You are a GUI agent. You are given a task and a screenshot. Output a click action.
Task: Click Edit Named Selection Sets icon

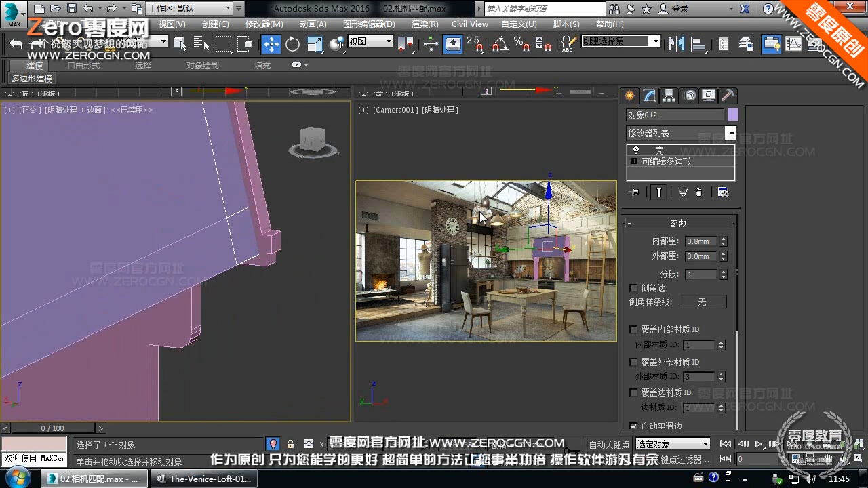[x=568, y=44]
